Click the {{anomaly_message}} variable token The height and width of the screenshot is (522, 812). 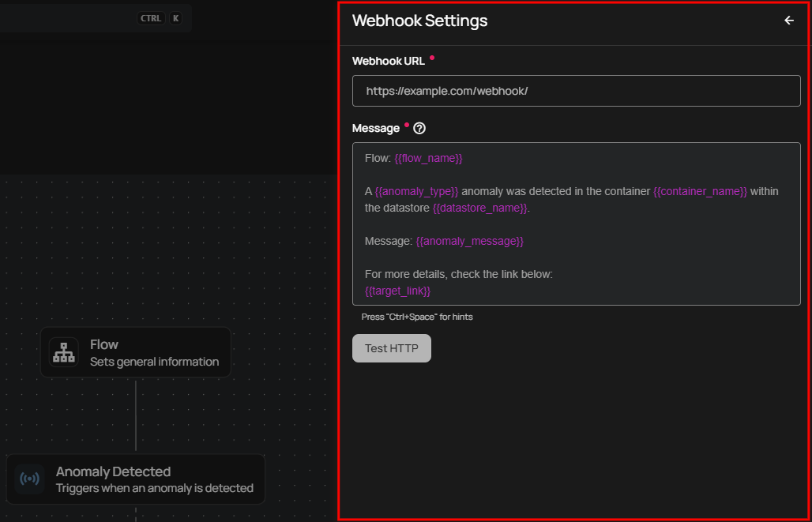coord(469,241)
